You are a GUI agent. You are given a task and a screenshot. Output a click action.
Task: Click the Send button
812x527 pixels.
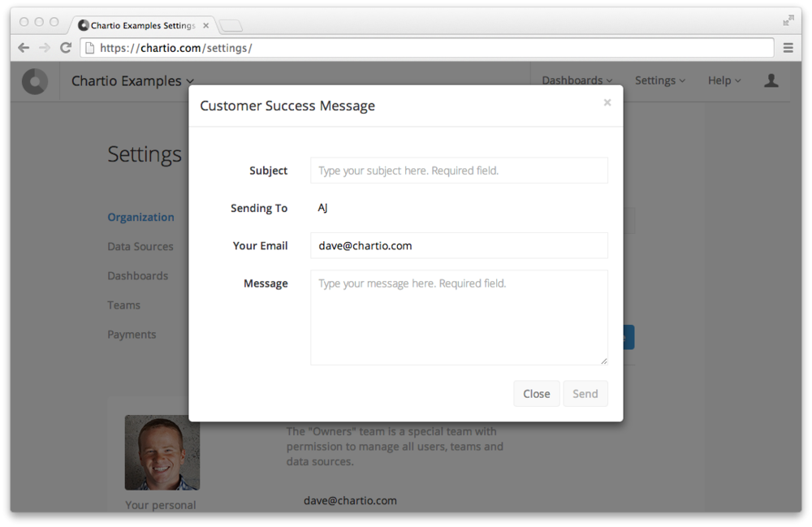tap(585, 394)
